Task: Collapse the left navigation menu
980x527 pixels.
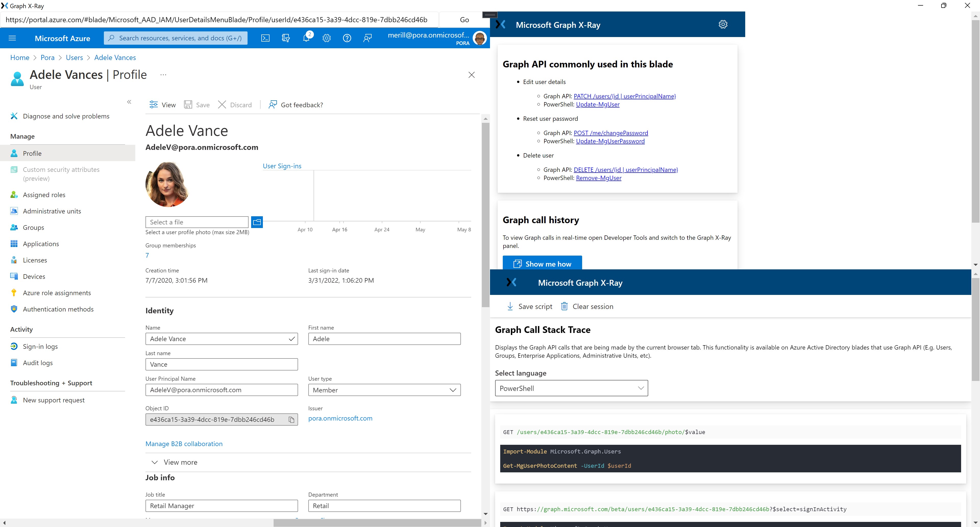Action: coord(129,102)
